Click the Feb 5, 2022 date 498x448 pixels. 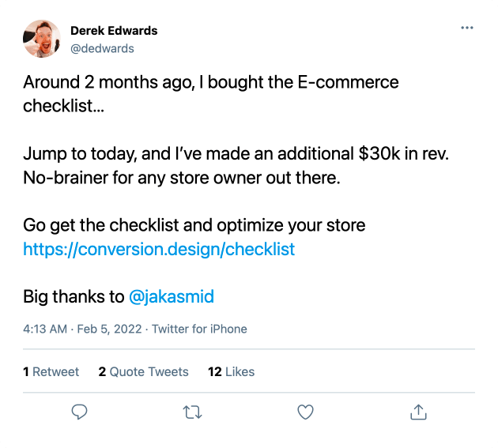click(x=109, y=329)
